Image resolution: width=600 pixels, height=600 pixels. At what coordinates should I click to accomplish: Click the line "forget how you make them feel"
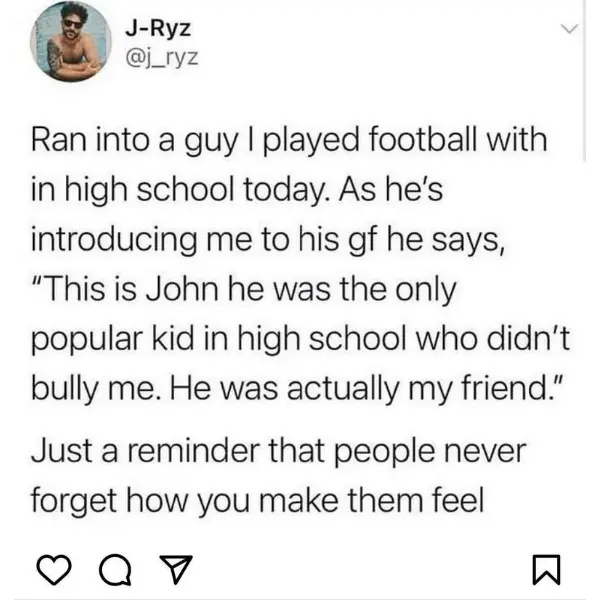coord(258,502)
